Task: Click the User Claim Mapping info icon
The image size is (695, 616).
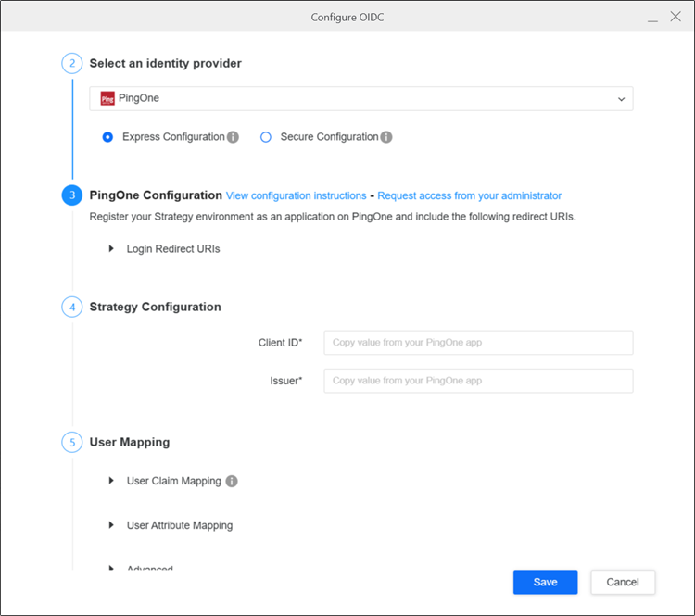Action: pos(232,482)
